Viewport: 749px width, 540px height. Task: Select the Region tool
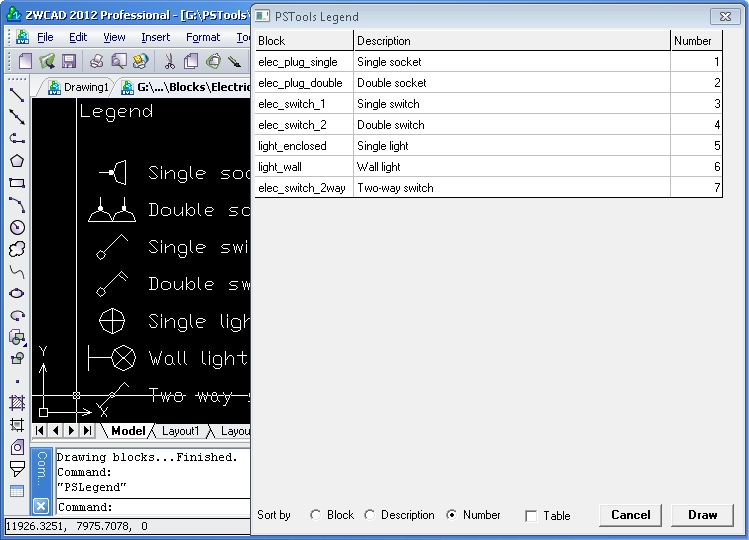click(x=17, y=447)
